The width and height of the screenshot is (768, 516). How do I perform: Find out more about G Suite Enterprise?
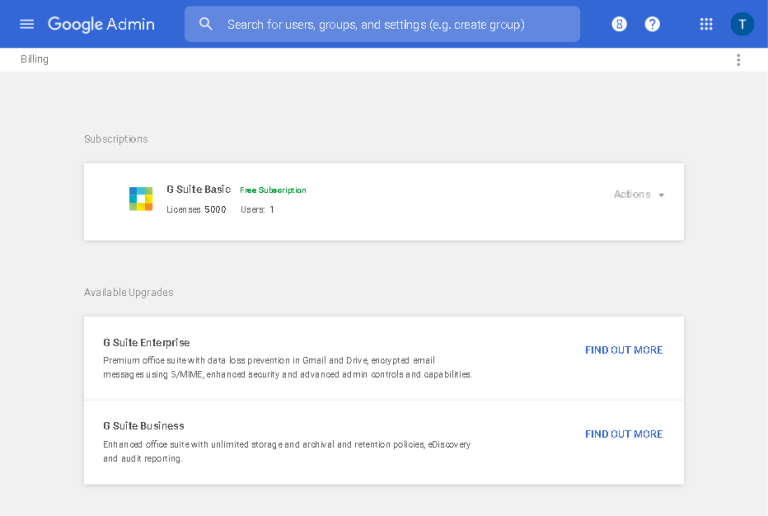pyautogui.click(x=624, y=350)
